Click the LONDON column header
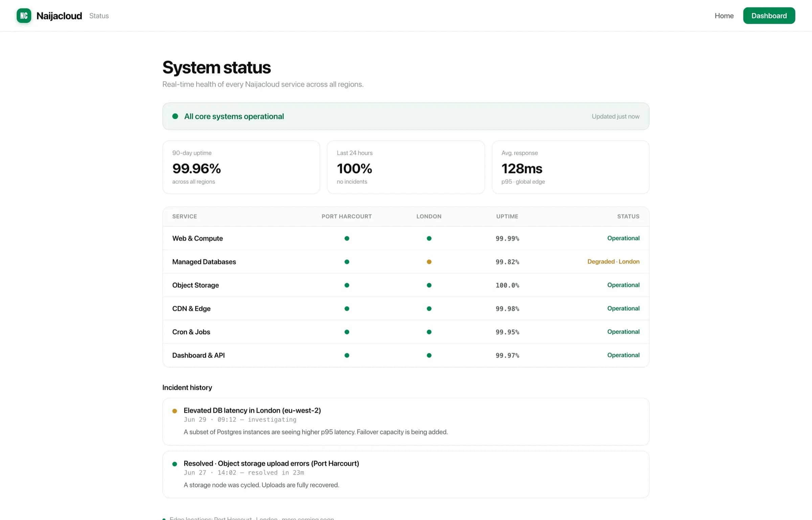This screenshot has width=812, height=520. [429, 216]
